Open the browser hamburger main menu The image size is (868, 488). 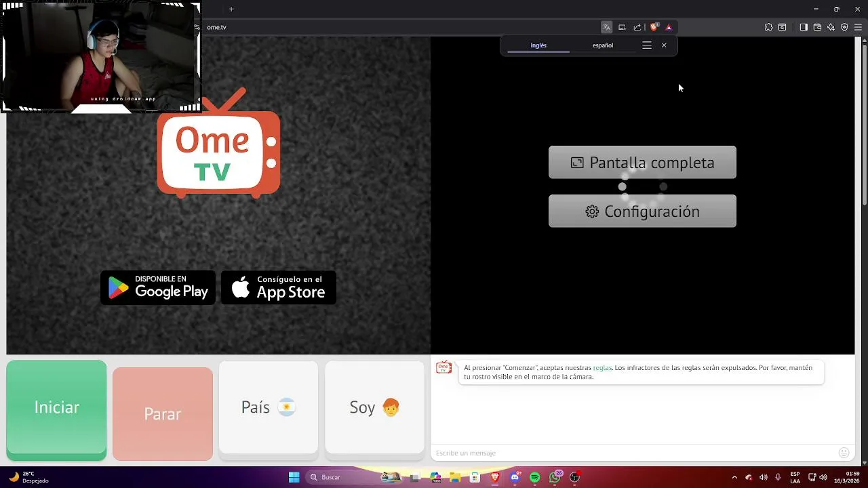(x=858, y=27)
